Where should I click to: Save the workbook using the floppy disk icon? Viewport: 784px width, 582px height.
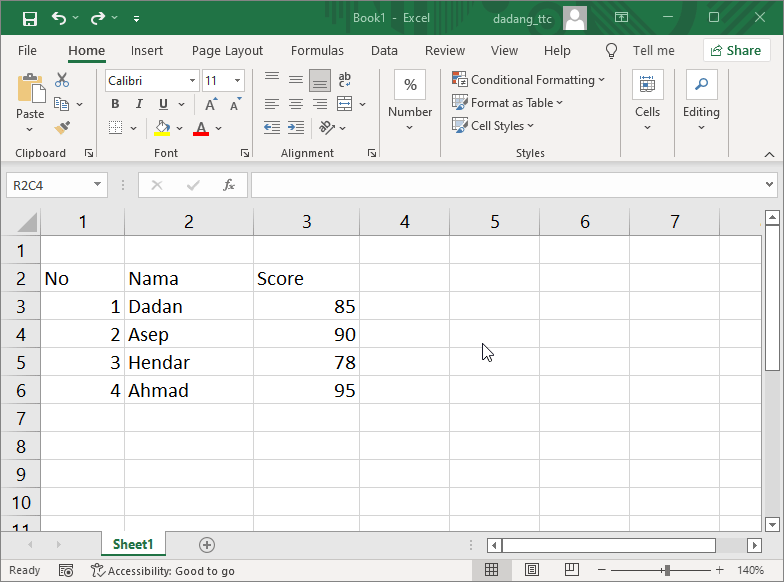click(x=30, y=18)
